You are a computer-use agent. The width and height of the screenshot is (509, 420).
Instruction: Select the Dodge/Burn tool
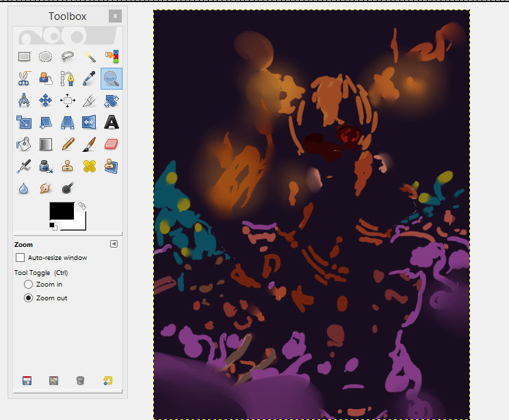(67, 188)
